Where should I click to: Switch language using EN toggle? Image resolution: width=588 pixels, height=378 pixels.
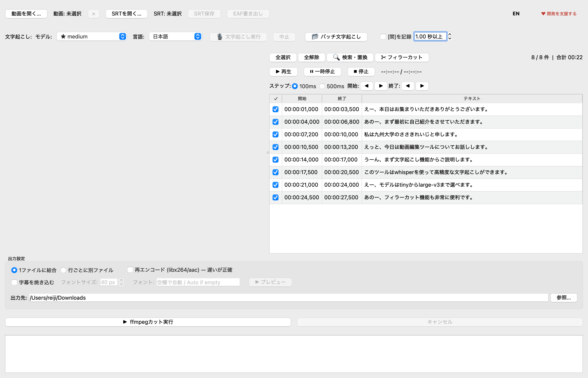[516, 14]
